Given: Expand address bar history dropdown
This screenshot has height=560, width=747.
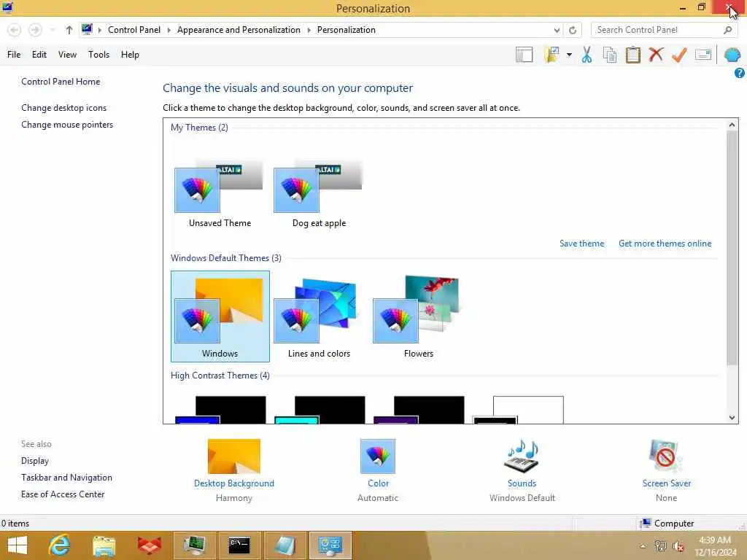Looking at the screenshot, I should 557,30.
